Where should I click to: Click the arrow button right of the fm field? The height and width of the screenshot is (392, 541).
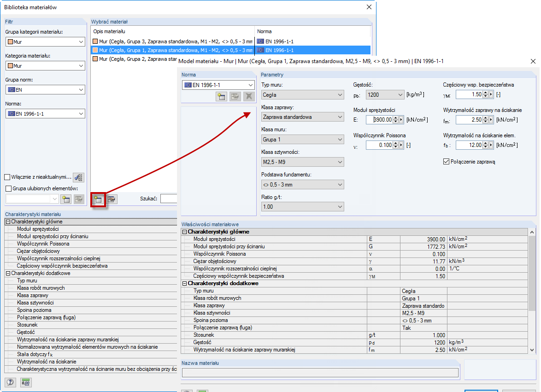(x=491, y=120)
